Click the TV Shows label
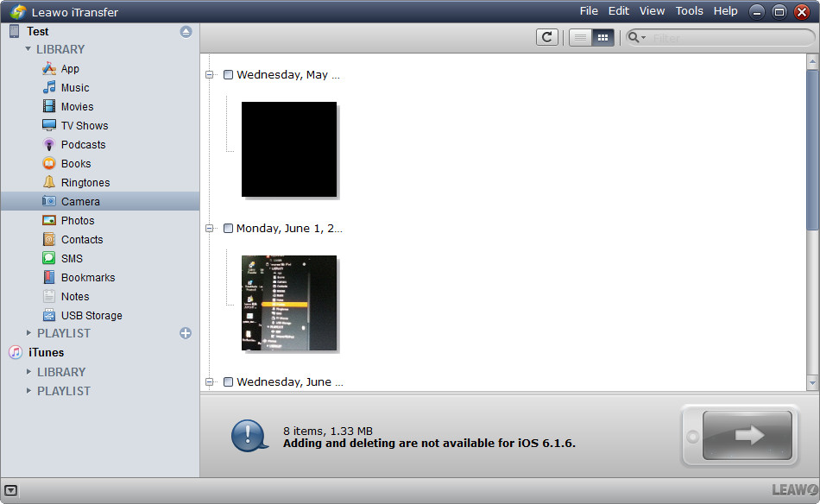This screenshot has width=820, height=504. 85,125
